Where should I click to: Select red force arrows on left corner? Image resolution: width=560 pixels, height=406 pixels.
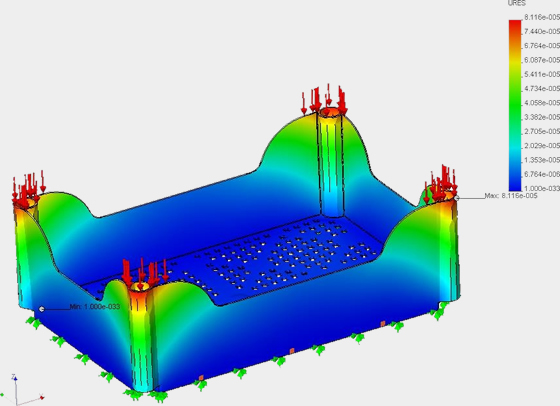pos(29,188)
